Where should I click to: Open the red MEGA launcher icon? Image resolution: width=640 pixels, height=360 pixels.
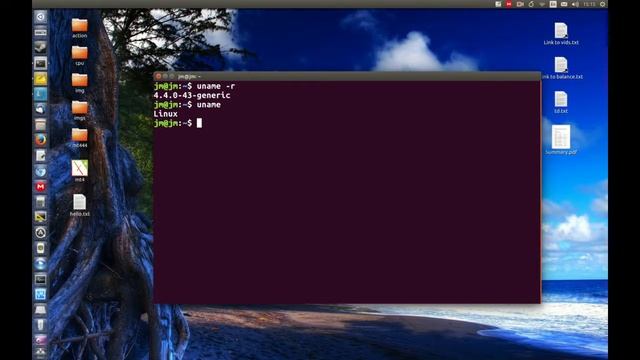[40, 187]
